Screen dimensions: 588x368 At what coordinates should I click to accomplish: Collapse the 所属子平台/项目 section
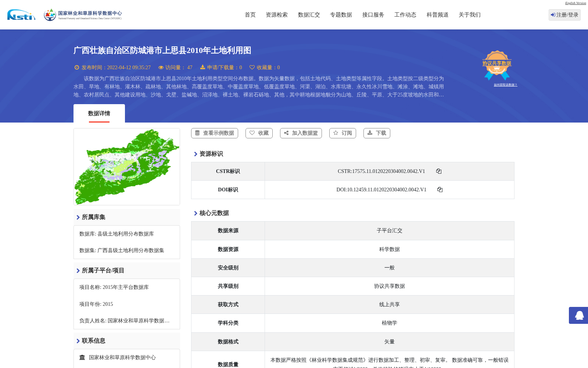coord(100,270)
